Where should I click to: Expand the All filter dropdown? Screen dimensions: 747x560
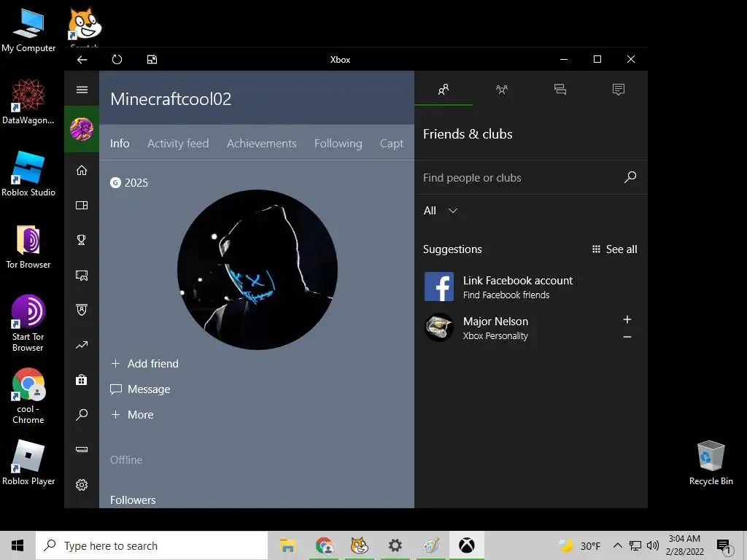(441, 211)
